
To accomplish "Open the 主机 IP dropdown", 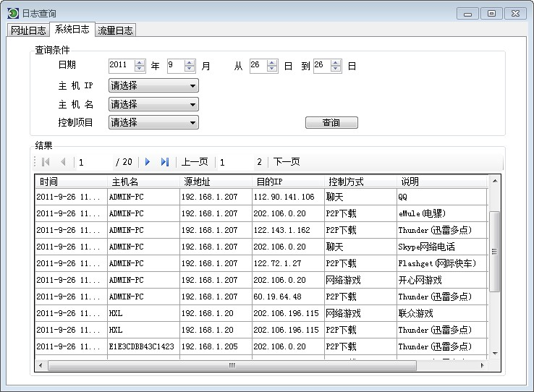I will pos(153,85).
